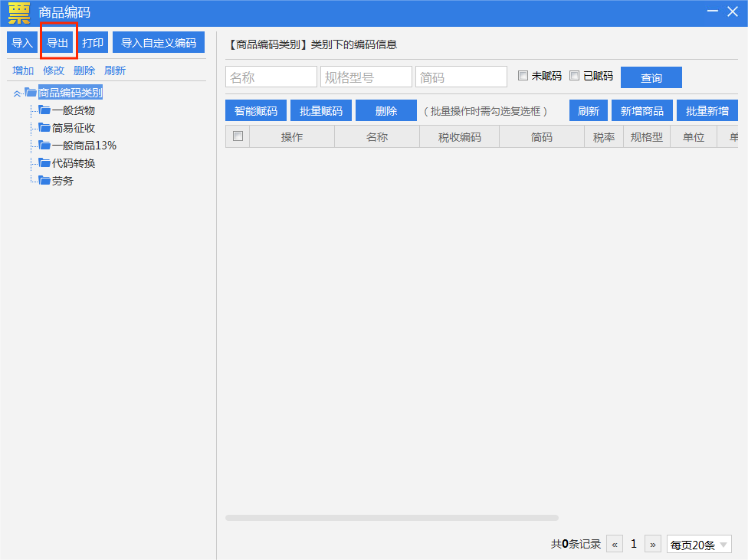Click the 增加 link above tree
This screenshot has width=748, height=560.
23,70
